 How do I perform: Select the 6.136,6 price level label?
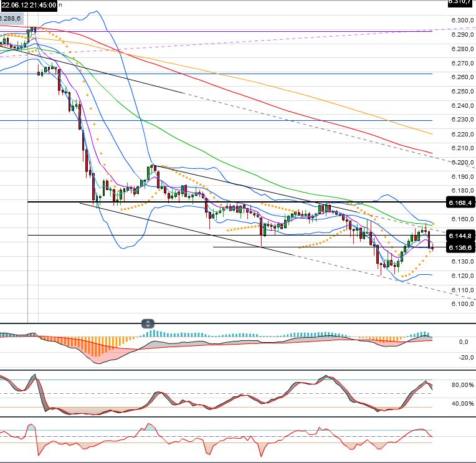[460, 248]
